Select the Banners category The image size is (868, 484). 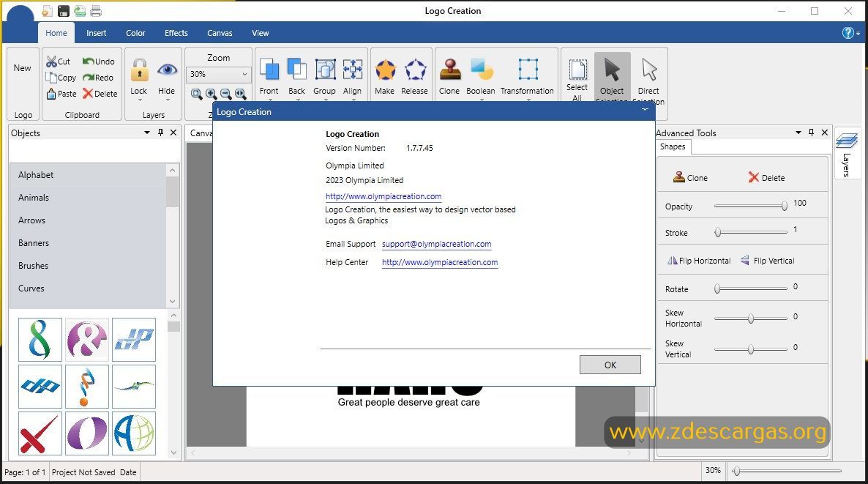(88, 243)
